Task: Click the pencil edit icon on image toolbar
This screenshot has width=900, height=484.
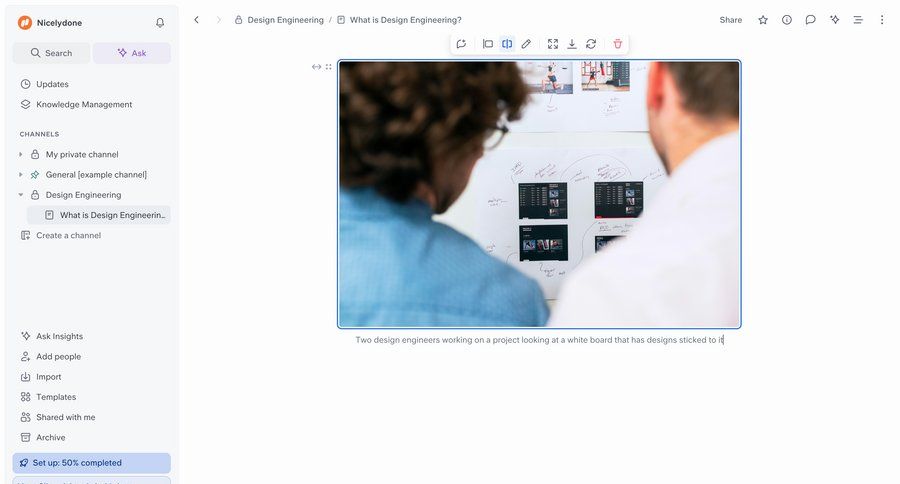Action: point(526,44)
